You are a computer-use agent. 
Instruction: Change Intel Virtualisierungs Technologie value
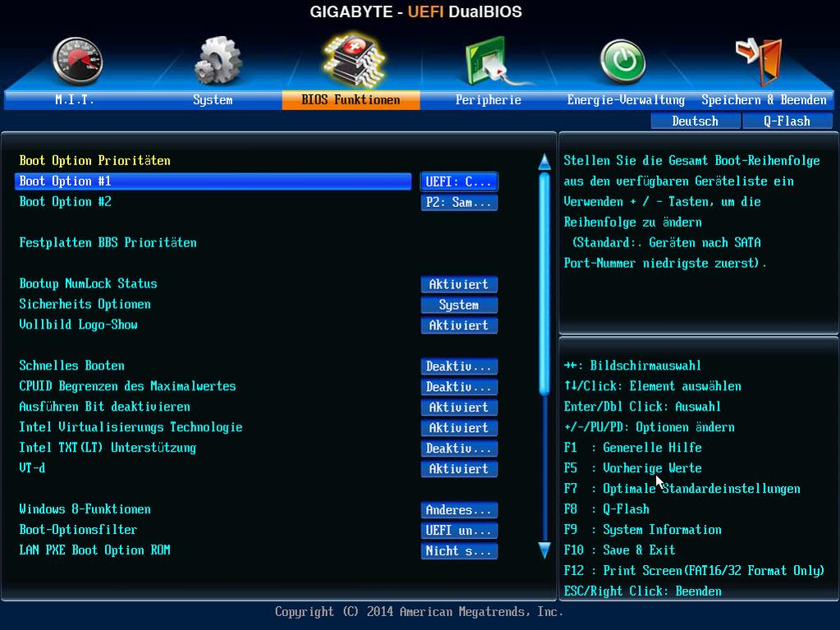tap(459, 427)
